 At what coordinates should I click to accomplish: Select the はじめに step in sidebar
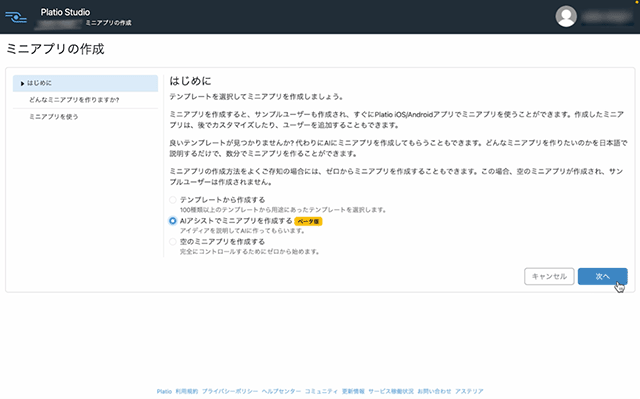coord(85,83)
